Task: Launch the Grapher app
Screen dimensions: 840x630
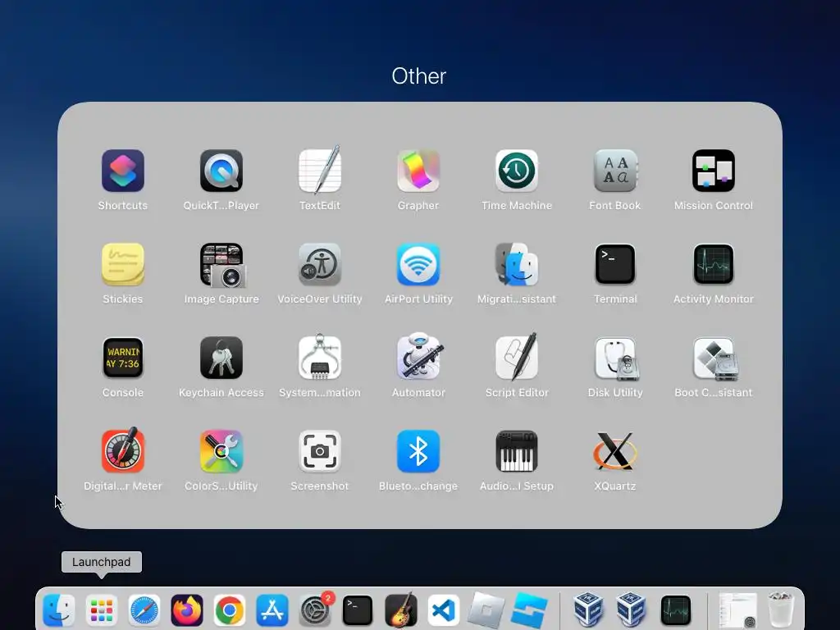Action: point(418,171)
